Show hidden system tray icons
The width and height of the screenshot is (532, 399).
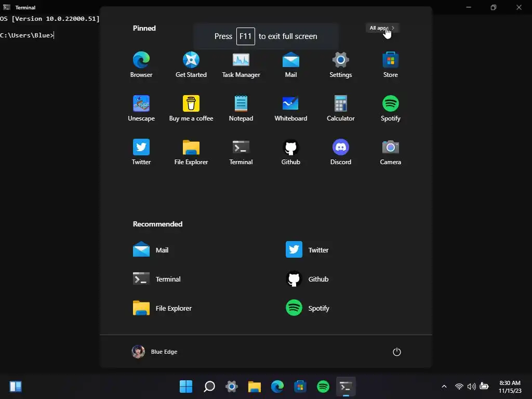pos(444,387)
